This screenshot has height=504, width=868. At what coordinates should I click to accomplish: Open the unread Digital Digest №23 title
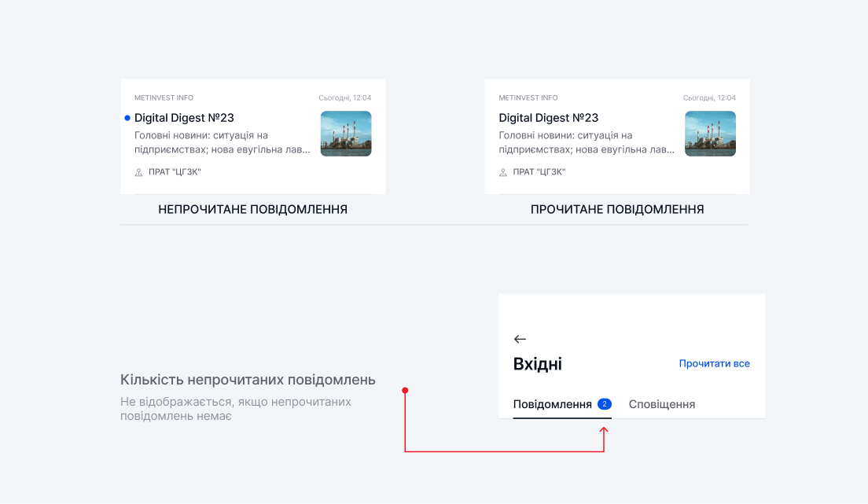pyautogui.click(x=184, y=118)
